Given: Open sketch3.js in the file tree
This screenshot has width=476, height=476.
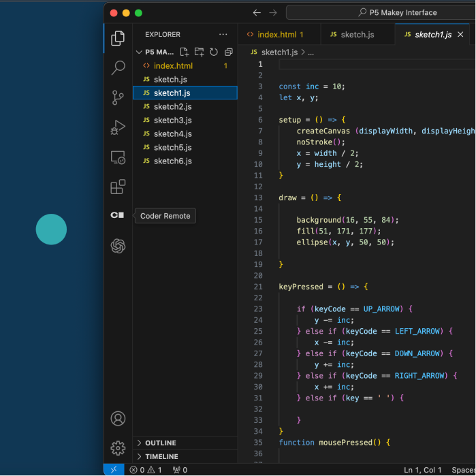Looking at the screenshot, I should 185,121.
